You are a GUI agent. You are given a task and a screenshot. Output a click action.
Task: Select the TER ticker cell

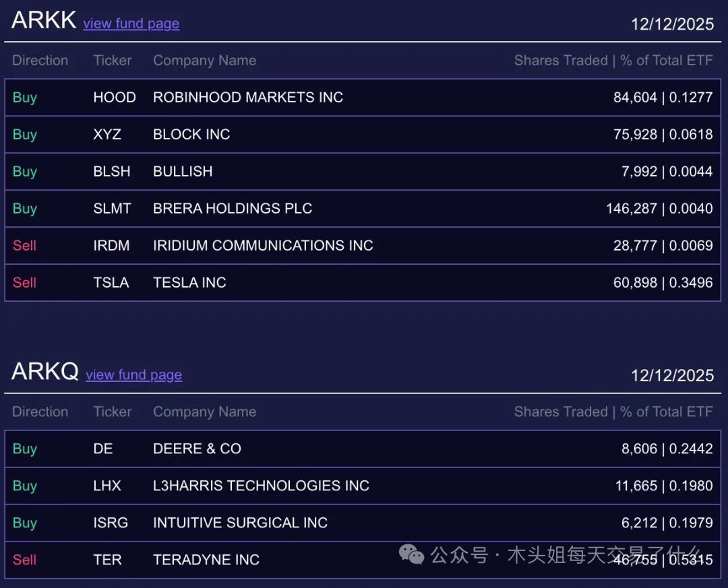coord(108,560)
